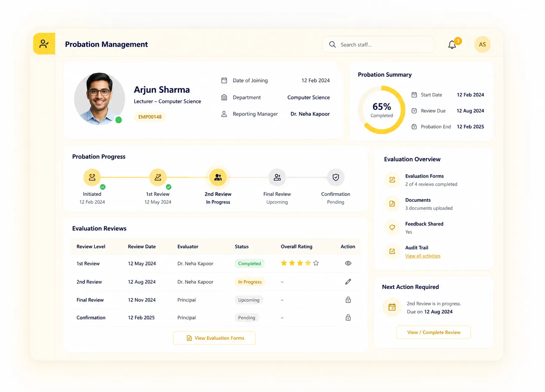This screenshot has width=545, height=392.
Task: Click the Next Action Required calendar icon
Action: pos(392,307)
